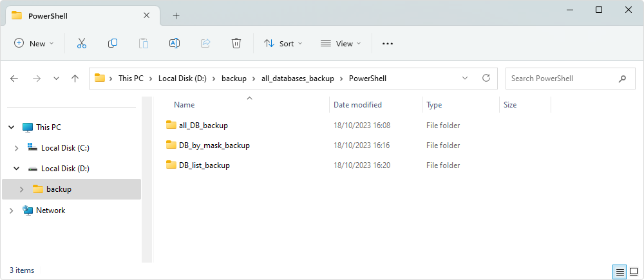This screenshot has width=644, height=280.
Task: Open the New item dropdown
Action: coord(34,44)
